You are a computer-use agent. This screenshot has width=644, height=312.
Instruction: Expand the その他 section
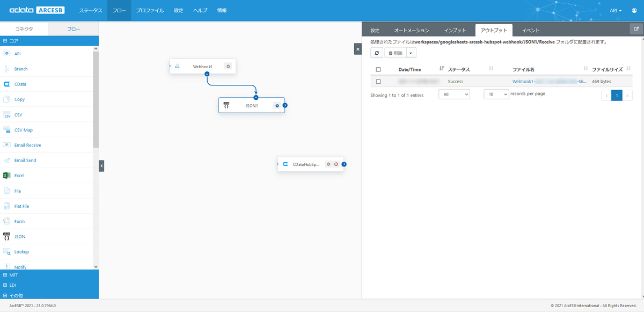tap(49, 295)
